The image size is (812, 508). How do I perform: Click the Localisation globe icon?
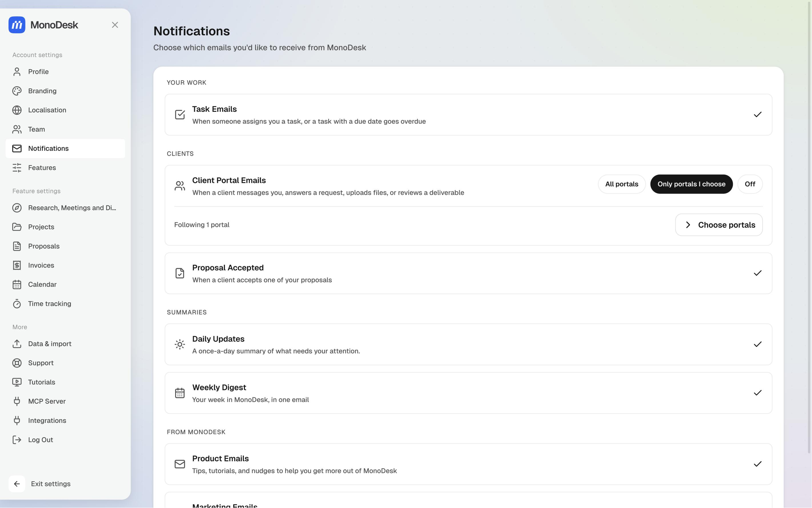coord(17,110)
